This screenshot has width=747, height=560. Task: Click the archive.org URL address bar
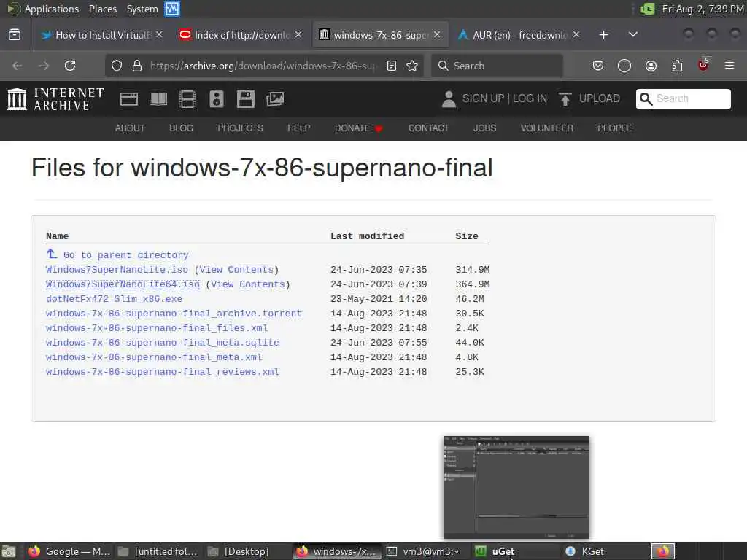[263, 66]
